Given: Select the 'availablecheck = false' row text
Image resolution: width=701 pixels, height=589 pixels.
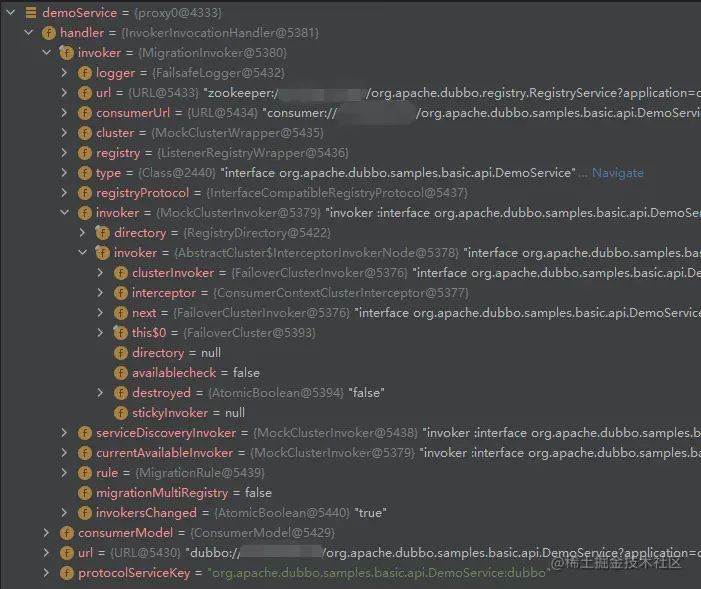Looking at the screenshot, I should 196,373.
